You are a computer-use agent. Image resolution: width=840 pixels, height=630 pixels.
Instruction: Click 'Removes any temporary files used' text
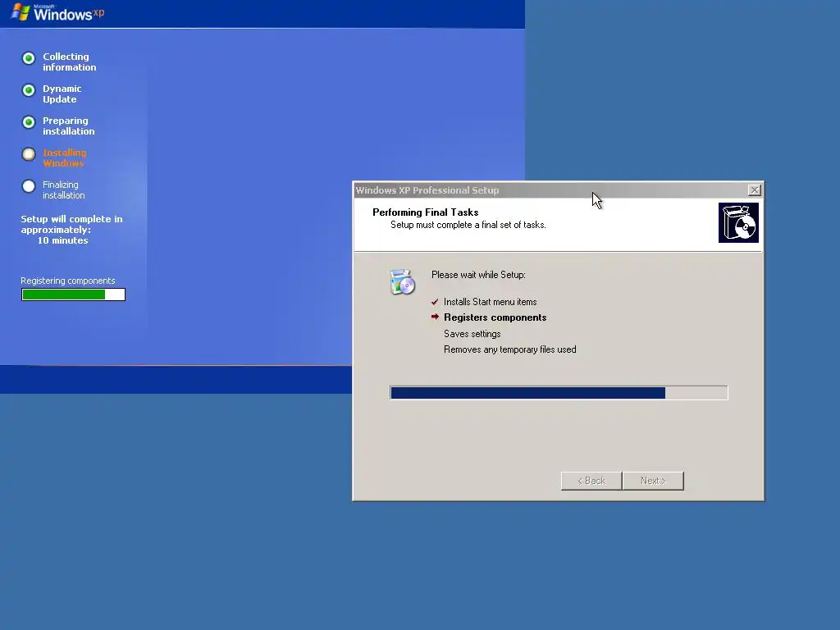(x=510, y=349)
